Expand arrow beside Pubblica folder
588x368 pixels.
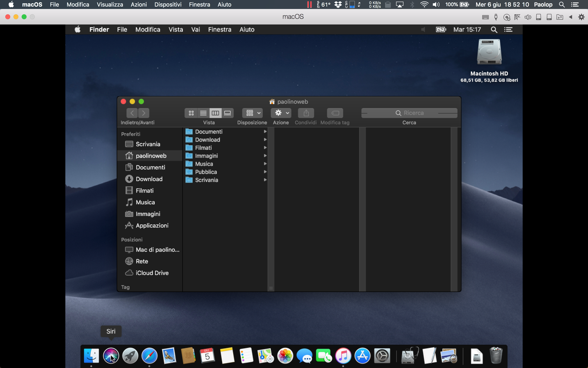265,172
